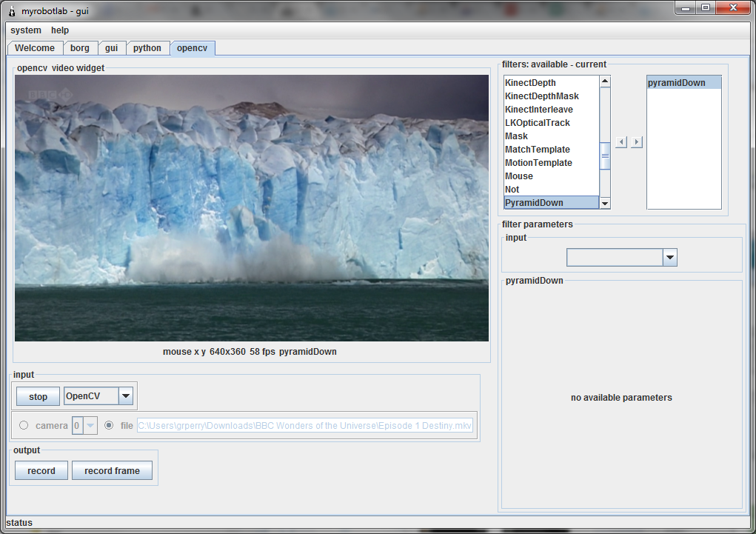Click the myrobotlab app icon in title bar

point(12,10)
